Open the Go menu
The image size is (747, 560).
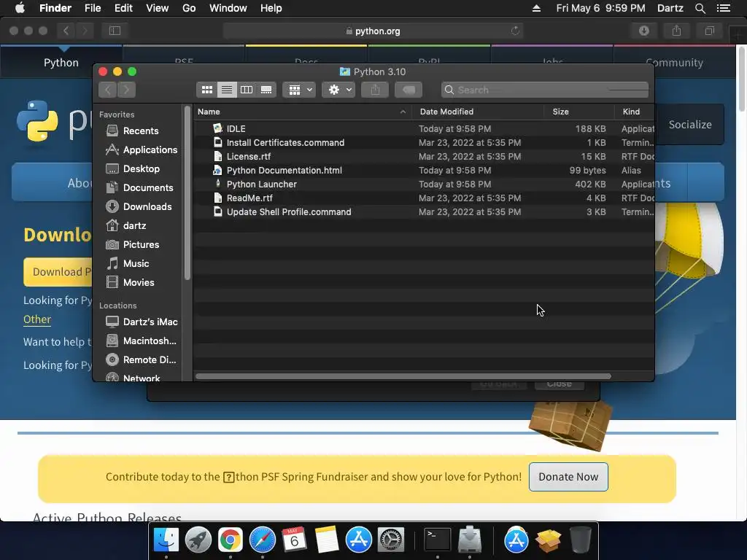(189, 8)
